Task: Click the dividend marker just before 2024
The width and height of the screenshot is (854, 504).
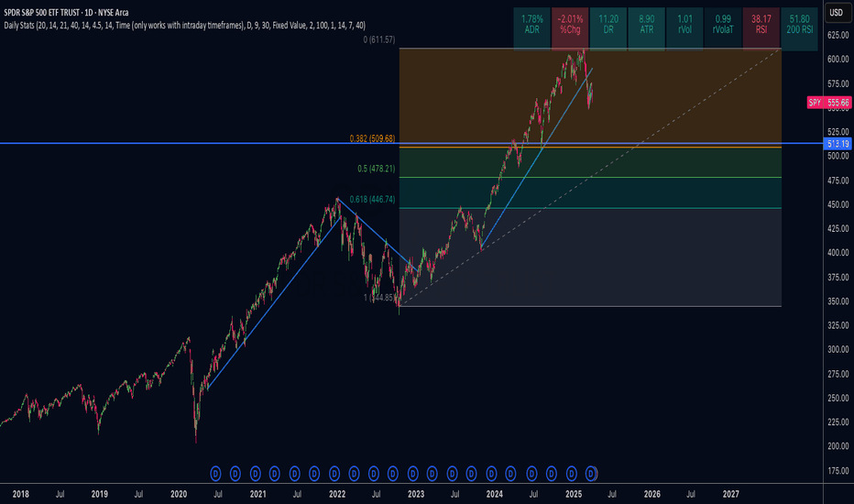Action: (x=491, y=474)
